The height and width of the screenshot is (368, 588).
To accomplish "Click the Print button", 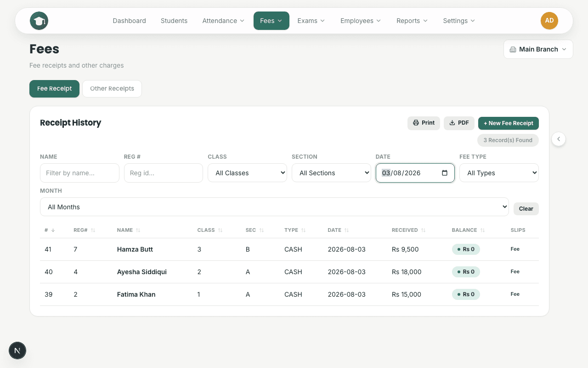I will 424,123.
